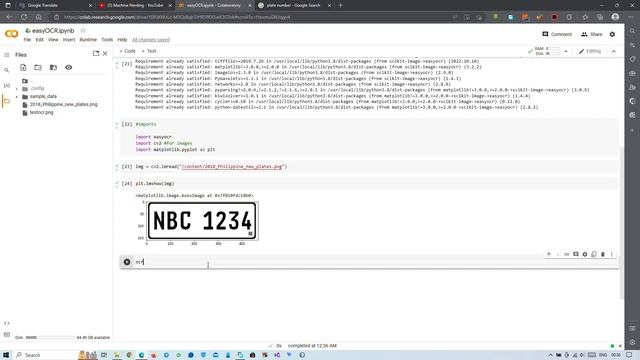Expand the .config folder
This screenshot has width=640, height=360.
tap(17, 89)
